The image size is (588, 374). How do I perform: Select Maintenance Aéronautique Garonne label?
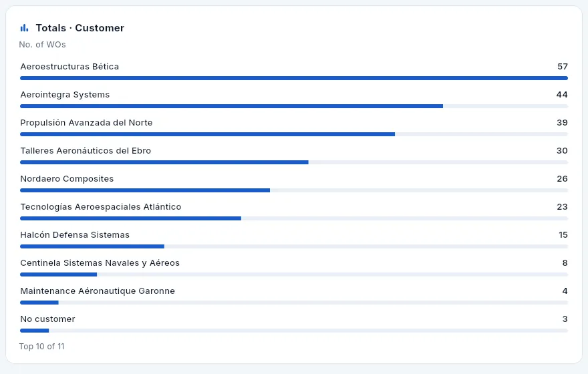pos(98,291)
